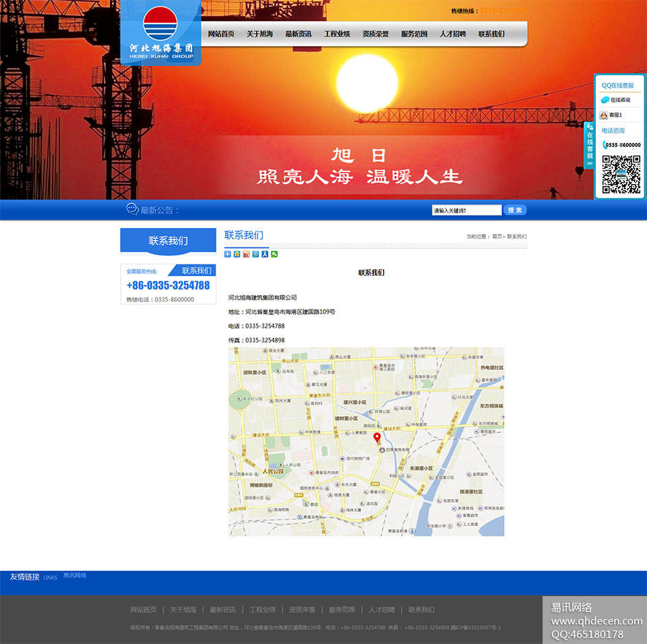This screenshot has height=644, width=647.
Task: Share page through green WeChat icon
Action: click(274, 254)
